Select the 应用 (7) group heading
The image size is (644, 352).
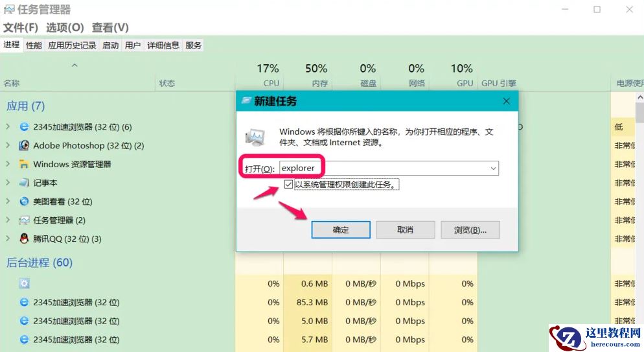pyautogui.click(x=25, y=106)
